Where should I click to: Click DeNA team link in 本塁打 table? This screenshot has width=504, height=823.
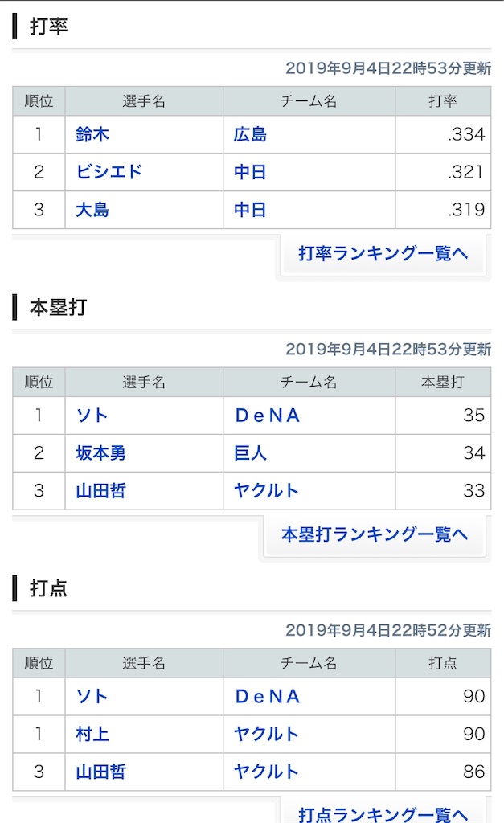[x=268, y=415]
